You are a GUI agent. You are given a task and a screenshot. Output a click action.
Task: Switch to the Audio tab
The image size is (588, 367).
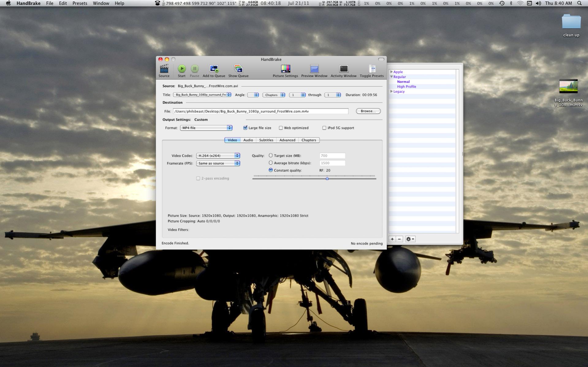[248, 140]
